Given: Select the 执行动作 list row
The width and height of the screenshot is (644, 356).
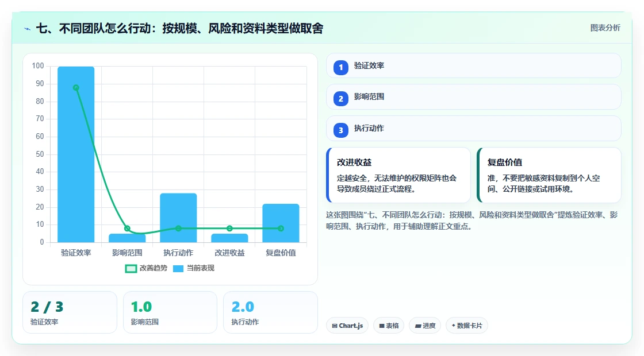Looking at the screenshot, I should [x=474, y=129].
